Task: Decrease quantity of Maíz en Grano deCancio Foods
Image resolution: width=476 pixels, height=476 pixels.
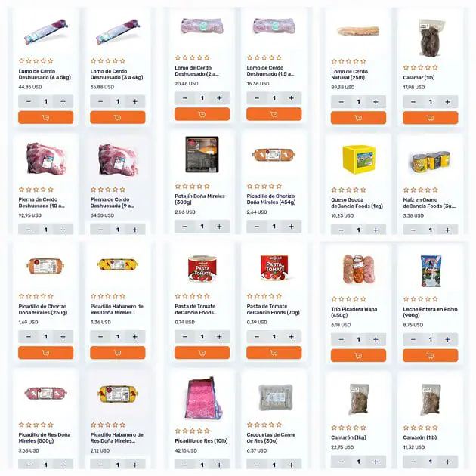Action: click(x=413, y=230)
